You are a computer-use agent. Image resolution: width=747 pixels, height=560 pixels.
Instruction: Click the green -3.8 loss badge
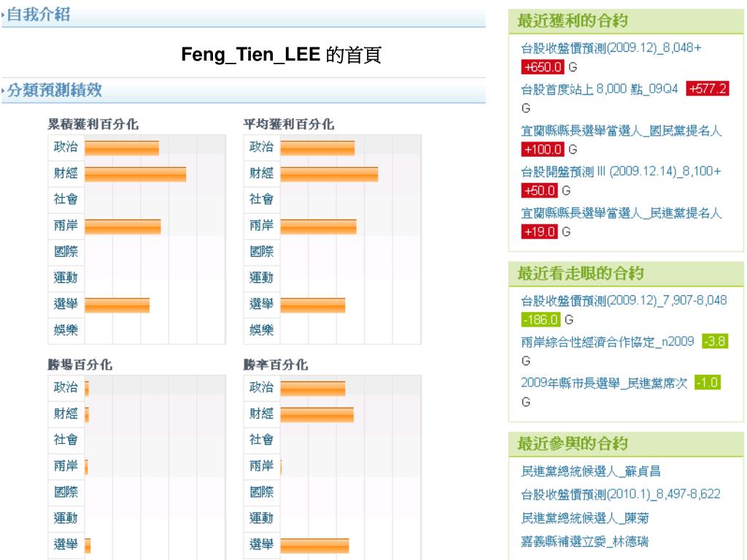(715, 341)
